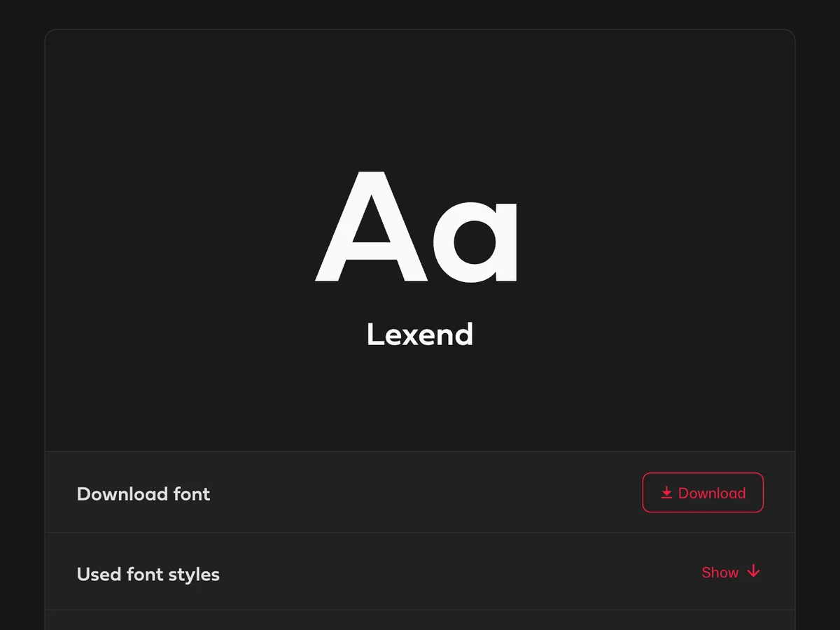
Task: Click the large Aa font preview
Action: [x=417, y=227]
